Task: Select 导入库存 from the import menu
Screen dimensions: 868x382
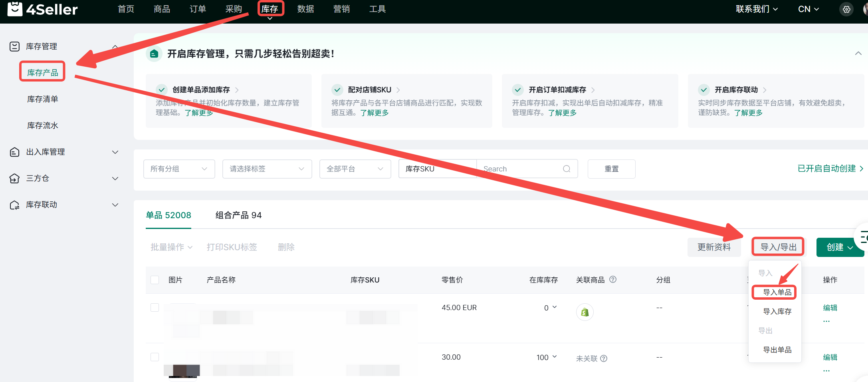Action: [777, 311]
